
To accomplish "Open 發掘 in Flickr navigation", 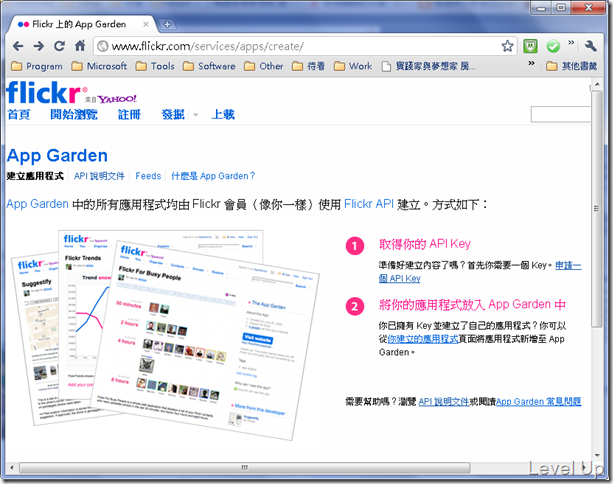I will 173,115.
